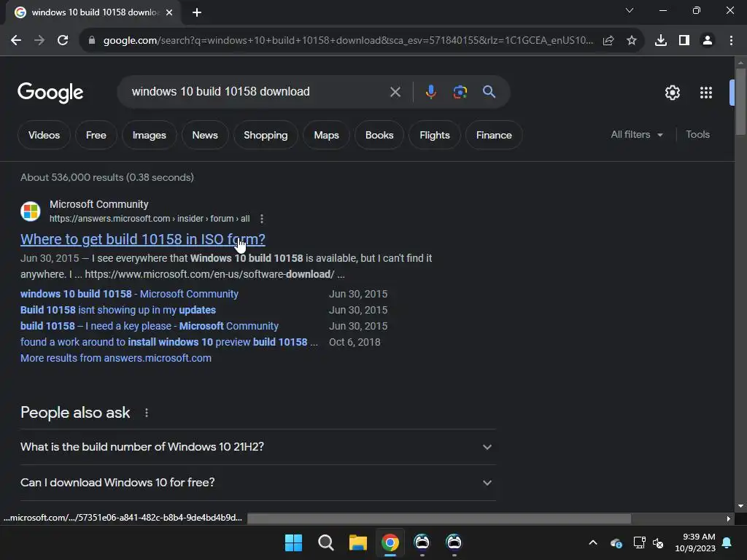Switch to Shopping results
This screenshot has width=747, height=560.
266,135
